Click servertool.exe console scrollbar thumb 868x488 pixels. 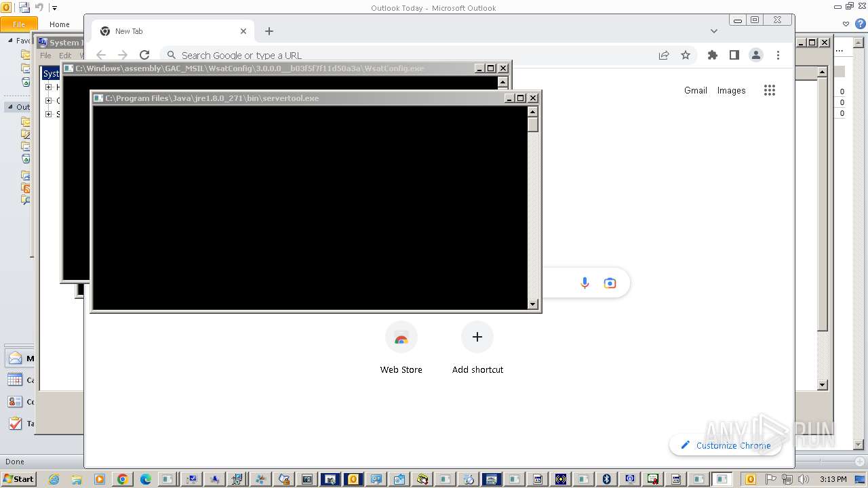coord(533,125)
